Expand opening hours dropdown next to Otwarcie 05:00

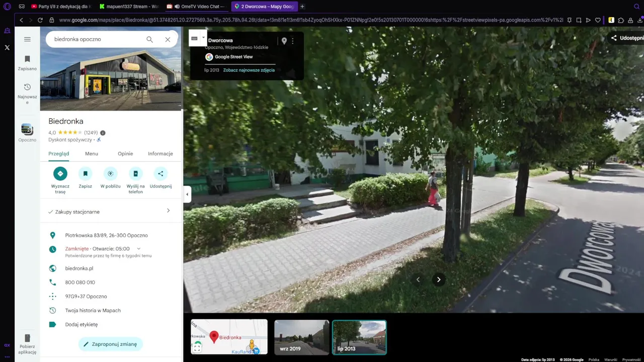(x=139, y=248)
